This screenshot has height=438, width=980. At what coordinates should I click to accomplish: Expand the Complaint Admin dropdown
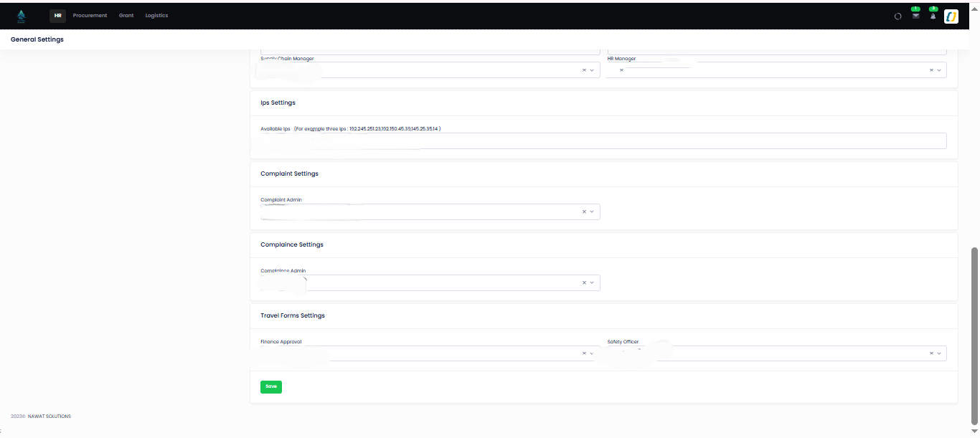coord(592,212)
